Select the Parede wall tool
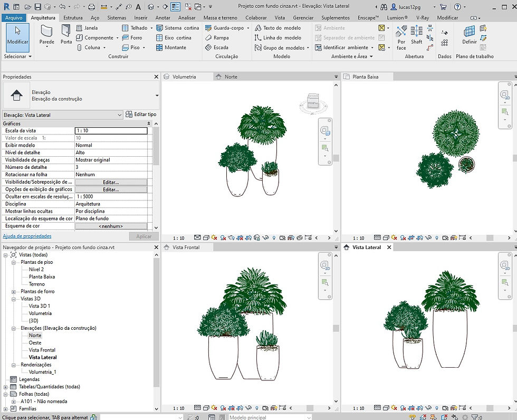The width and height of the screenshot is (517, 420). click(47, 35)
